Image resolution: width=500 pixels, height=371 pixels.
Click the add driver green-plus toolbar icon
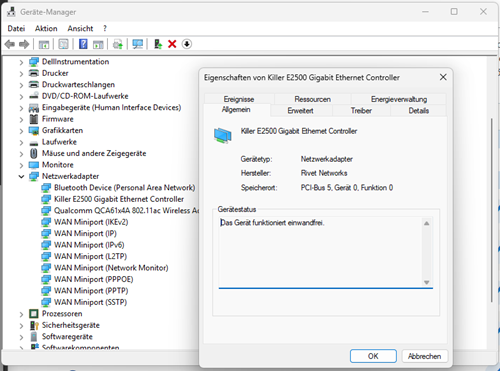[x=158, y=44]
